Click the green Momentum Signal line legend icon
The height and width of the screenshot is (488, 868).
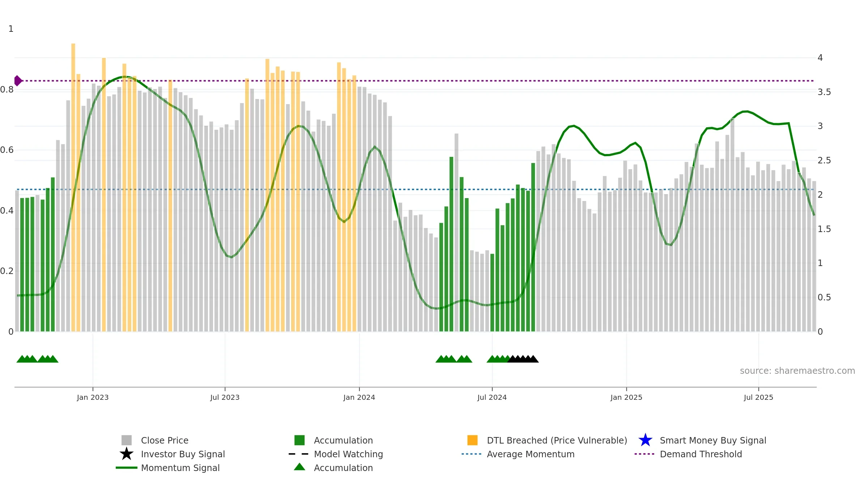(x=127, y=468)
